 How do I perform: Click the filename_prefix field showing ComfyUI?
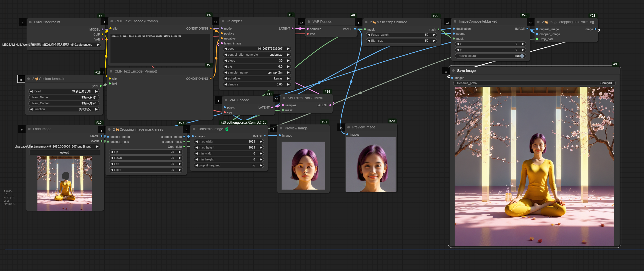[x=534, y=83]
